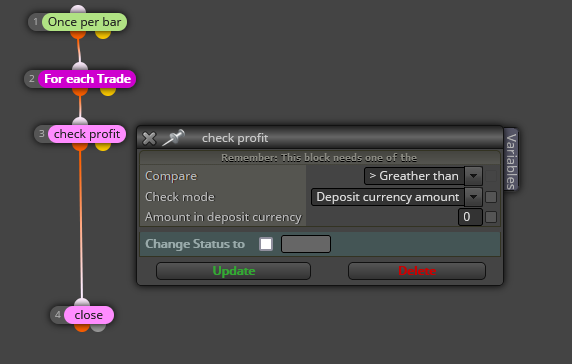Click yellow output connector of check profit block

[x=103, y=147]
